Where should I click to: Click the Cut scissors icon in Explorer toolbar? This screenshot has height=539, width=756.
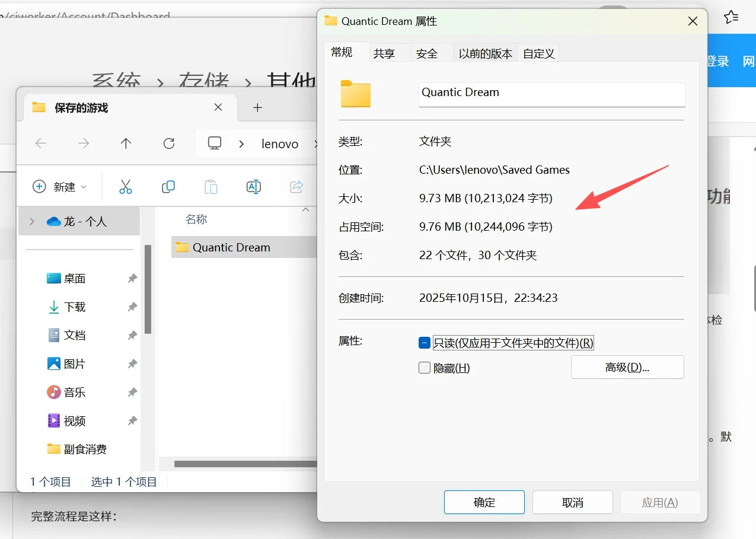[x=126, y=187]
